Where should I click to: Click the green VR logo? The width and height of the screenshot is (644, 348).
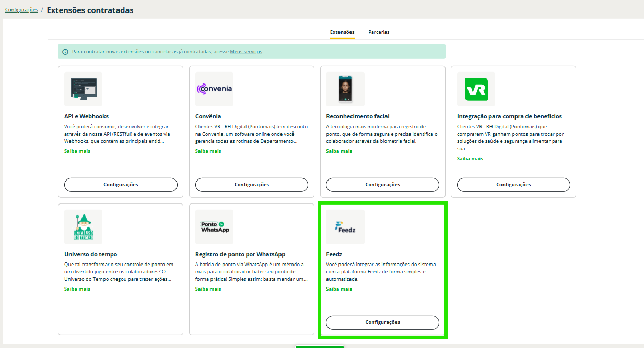pos(476,89)
